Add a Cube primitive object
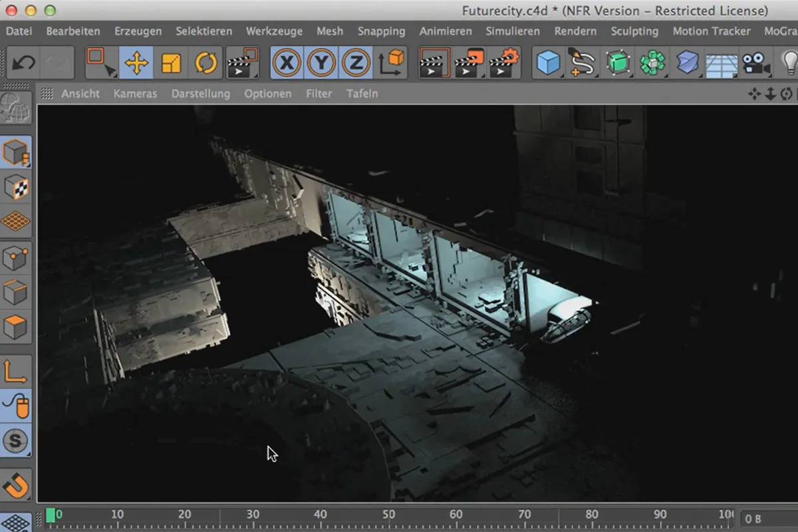This screenshot has height=532, width=798. tap(549, 64)
